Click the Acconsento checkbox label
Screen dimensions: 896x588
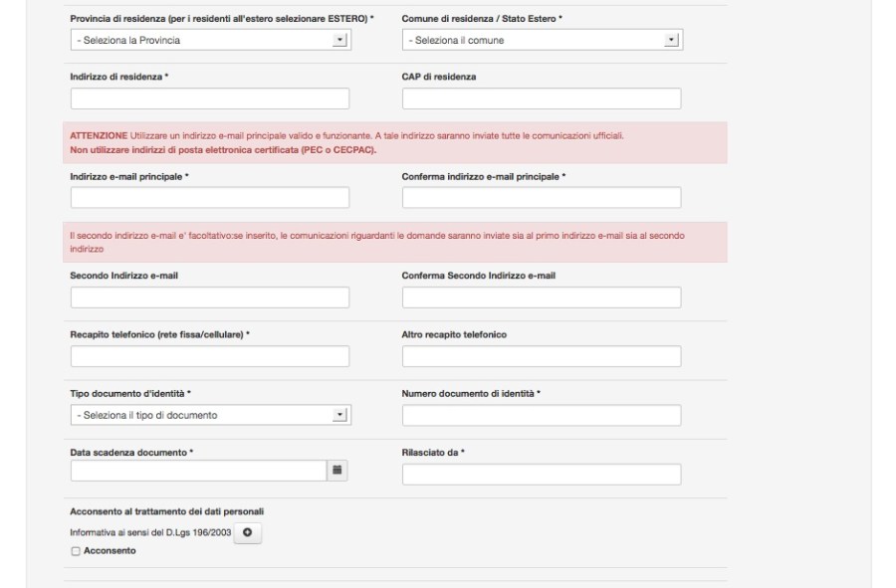click(111, 551)
